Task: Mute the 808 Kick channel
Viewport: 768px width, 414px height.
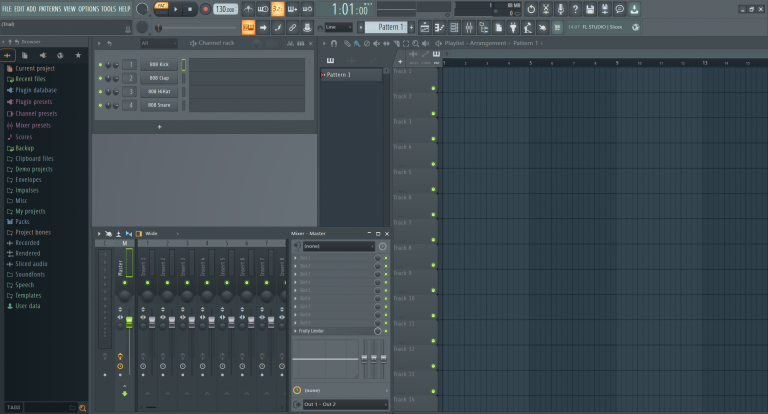Action: point(100,65)
